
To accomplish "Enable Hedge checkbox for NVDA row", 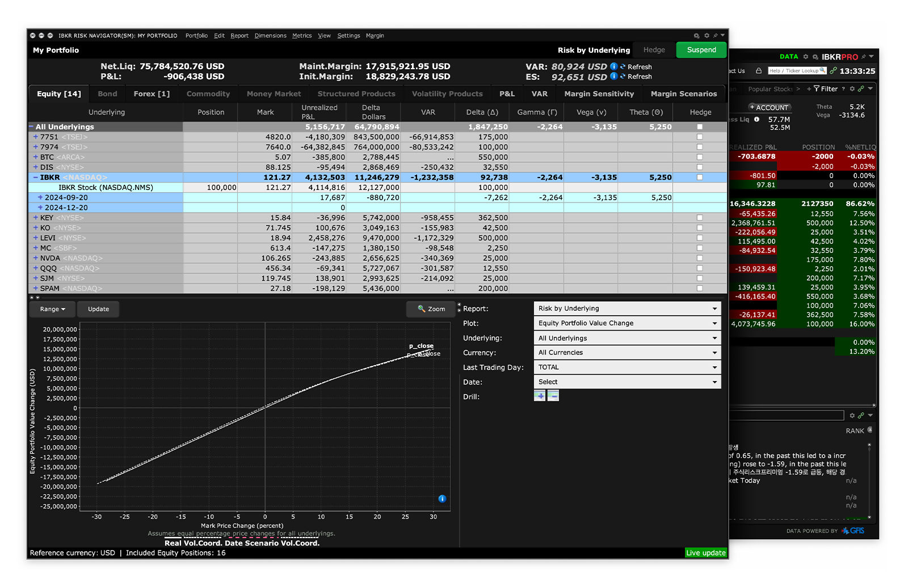I will tap(700, 258).
